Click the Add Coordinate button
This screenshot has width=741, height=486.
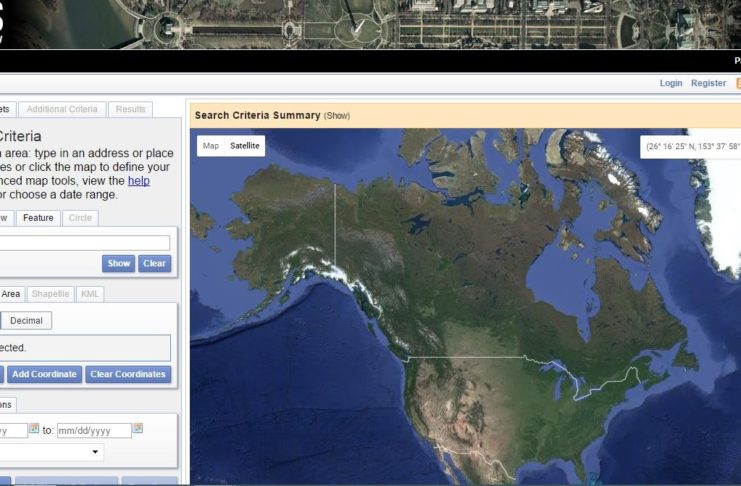pyautogui.click(x=44, y=374)
